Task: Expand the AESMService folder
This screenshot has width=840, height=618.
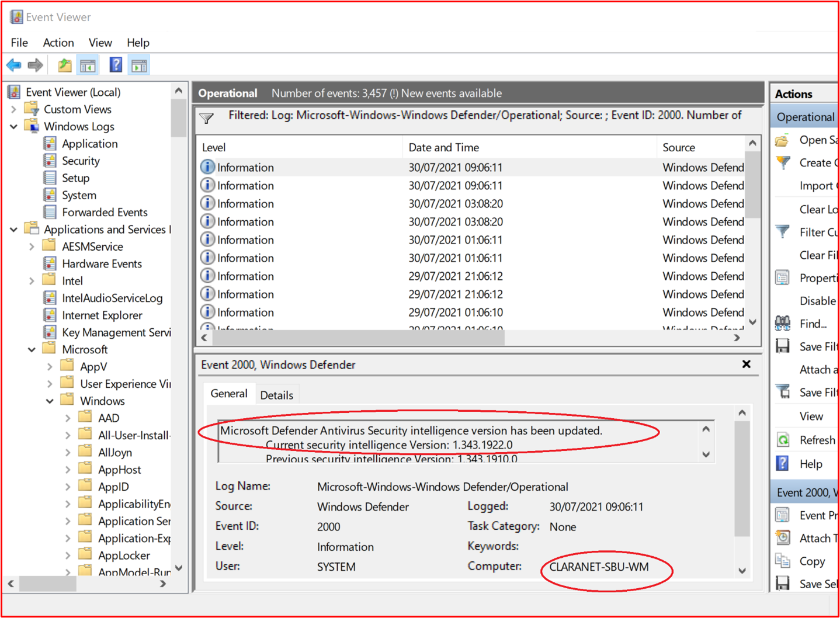Action: click(x=32, y=246)
